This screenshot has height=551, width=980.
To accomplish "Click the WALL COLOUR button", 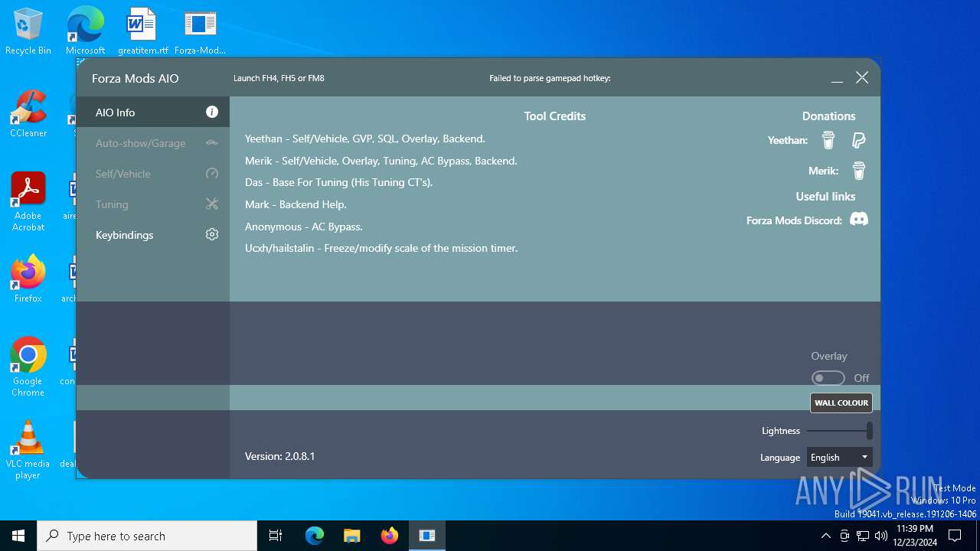I will [x=841, y=403].
